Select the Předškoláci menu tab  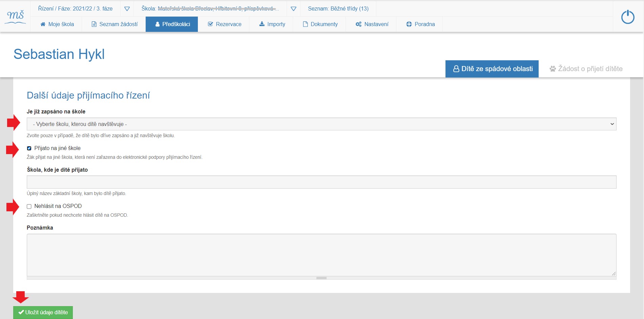[x=172, y=24]
